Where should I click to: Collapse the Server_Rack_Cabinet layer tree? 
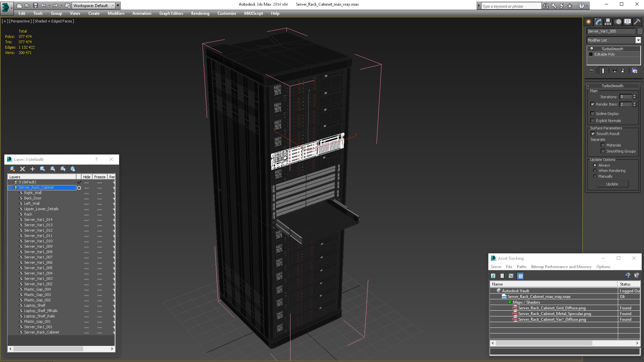[x=10, y=188]
